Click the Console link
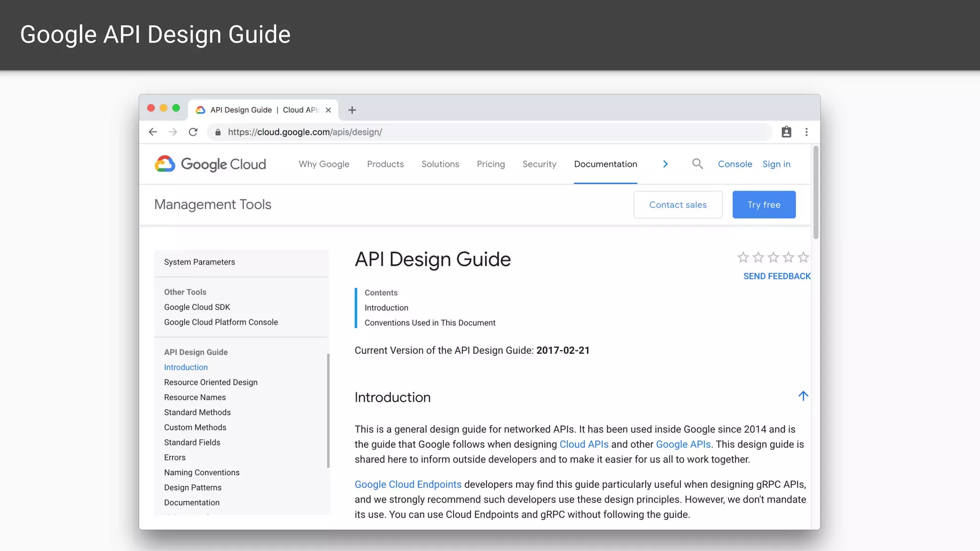Viewport: 980px width, 551px height. 735,164
